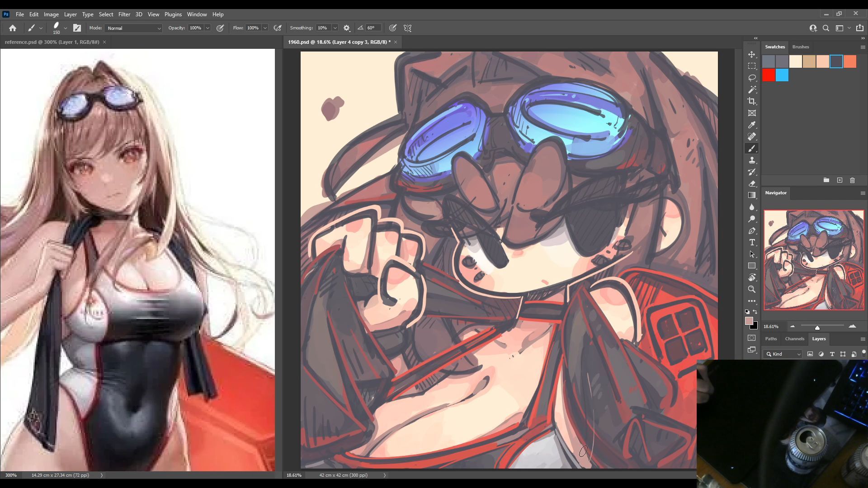Image resolution: width=868 pixels, height=488 pixels.
Task: Click the Home icon in options bar
Action: [x=13, y=28]
